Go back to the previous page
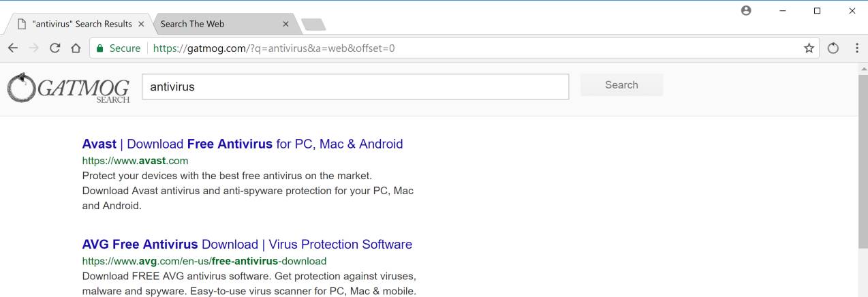868x297 pixels. (x=13, y=48)
